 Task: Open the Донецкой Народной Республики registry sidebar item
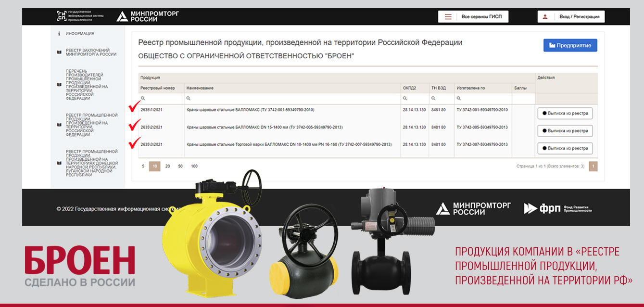tap(91, 164)
